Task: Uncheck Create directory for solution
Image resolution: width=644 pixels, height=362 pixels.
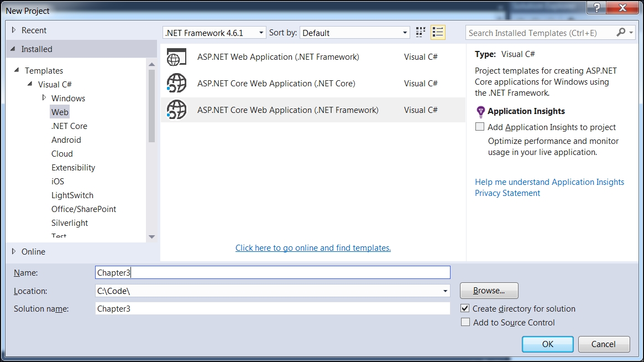Action: (465, 308)
